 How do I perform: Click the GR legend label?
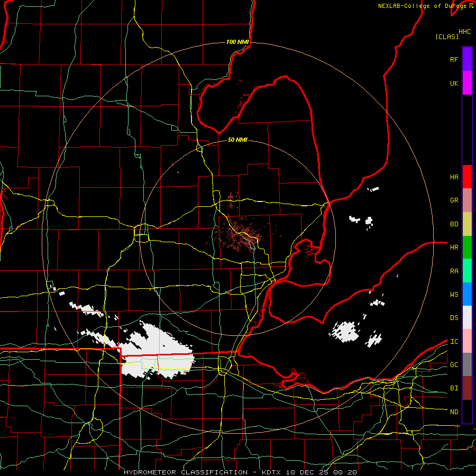[x=454, y=200]
